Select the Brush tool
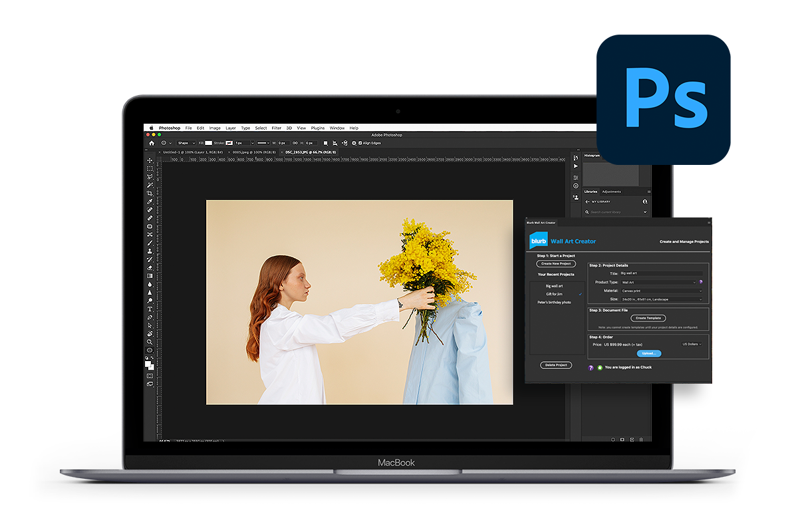 [x=149, y=244]
